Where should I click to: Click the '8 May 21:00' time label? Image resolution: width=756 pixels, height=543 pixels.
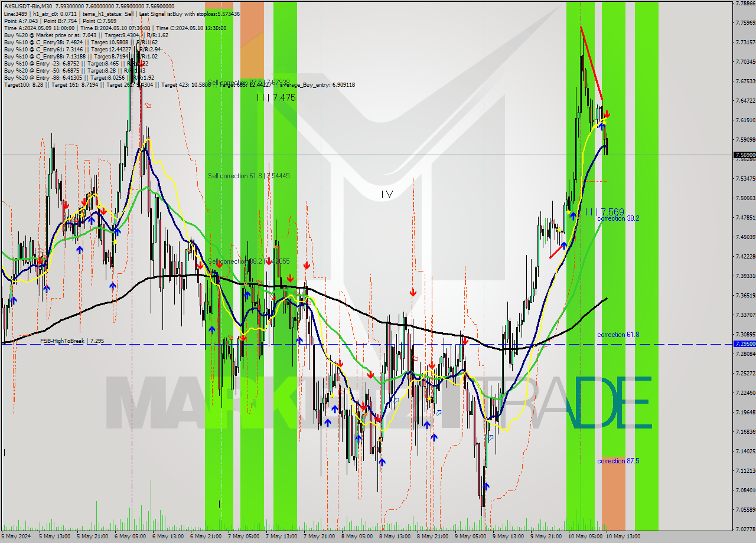(x=433, y=537)
